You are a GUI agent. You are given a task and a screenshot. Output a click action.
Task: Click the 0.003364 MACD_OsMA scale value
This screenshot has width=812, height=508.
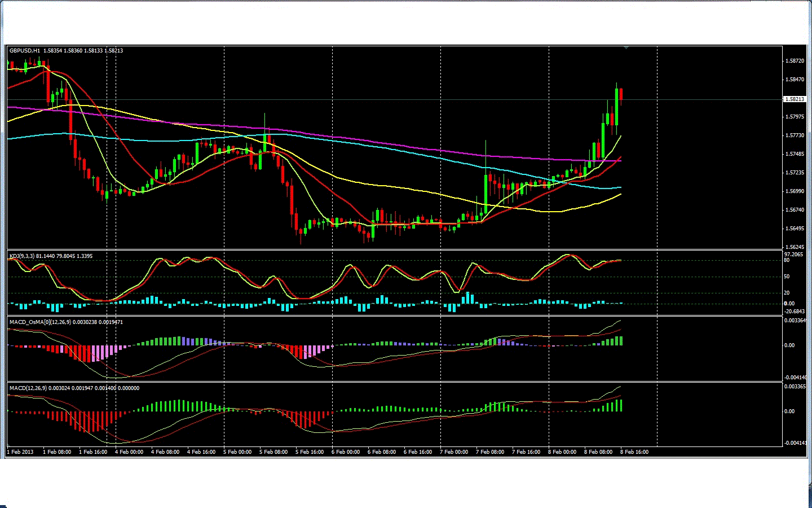pyautogui.click(x=796, y=321)
